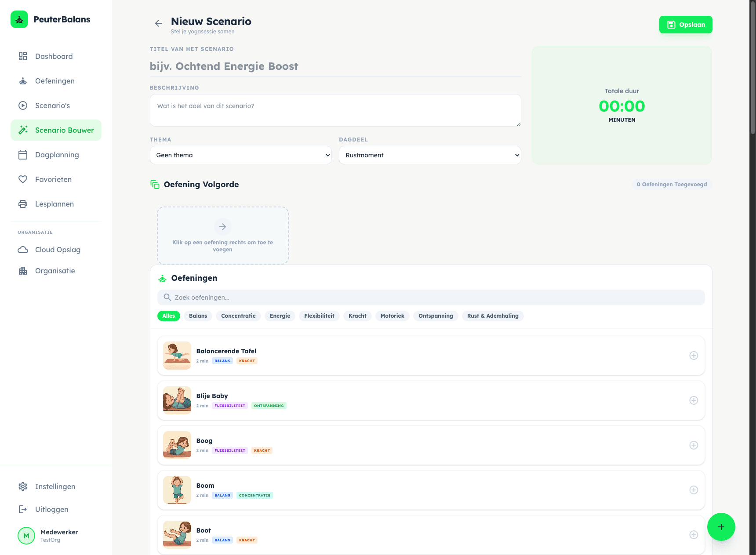Select the Oefeningen sidebar icon
Image resolution: width=756 pixels, height=555 pixels.
click(x=23, y=81)
